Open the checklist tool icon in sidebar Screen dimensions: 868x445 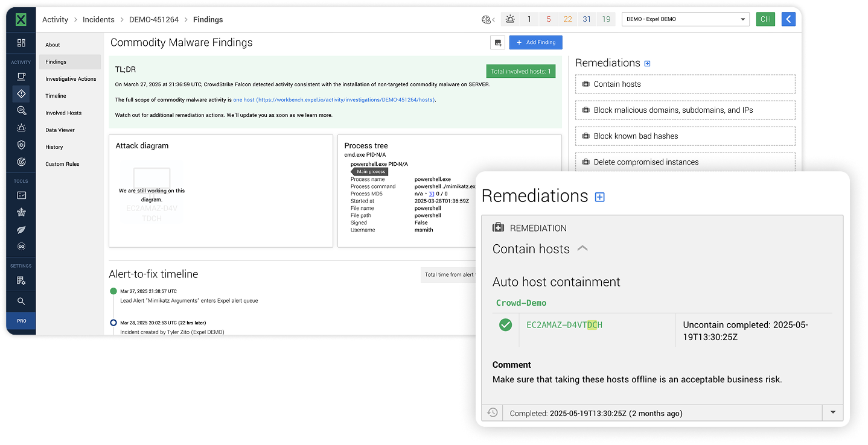click(x=21, y=195)
